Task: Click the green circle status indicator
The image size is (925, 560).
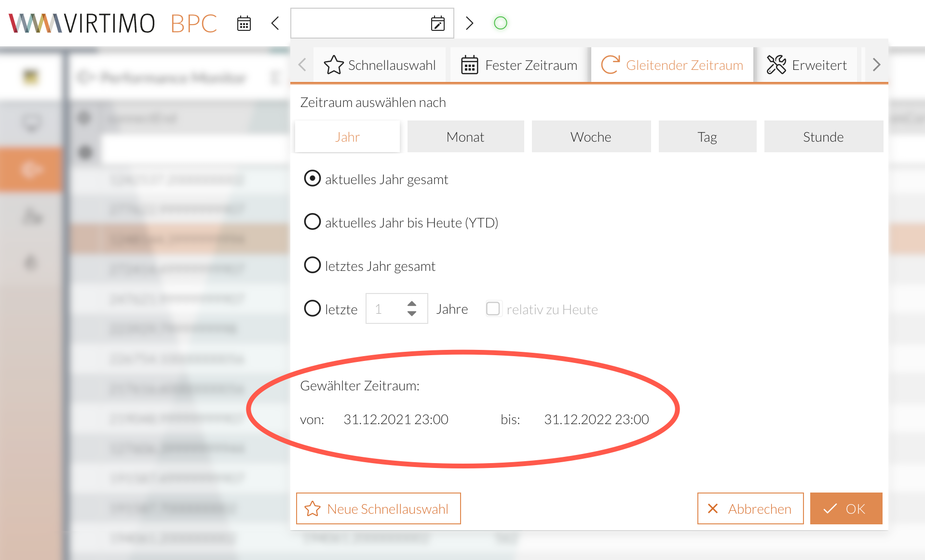Action: click(501, 23)
